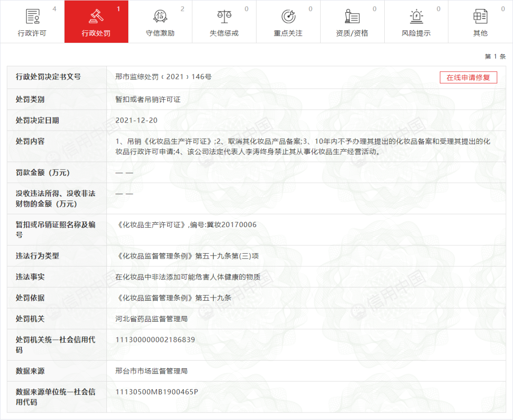Switch to the 行政许可 tab label
The height and width of the screenshot is (420, 513).
[32, 33]
